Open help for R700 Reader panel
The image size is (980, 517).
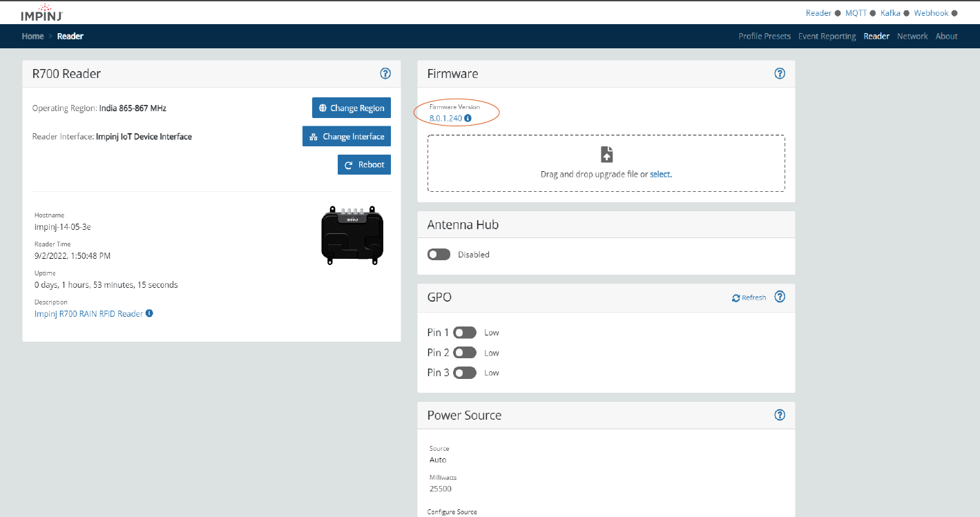click(x=385, y=74)
